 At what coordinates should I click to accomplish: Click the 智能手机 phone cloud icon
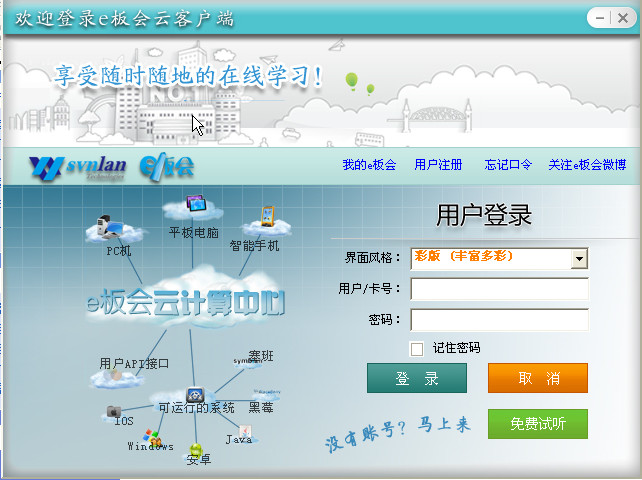click(x=267, y=222)
